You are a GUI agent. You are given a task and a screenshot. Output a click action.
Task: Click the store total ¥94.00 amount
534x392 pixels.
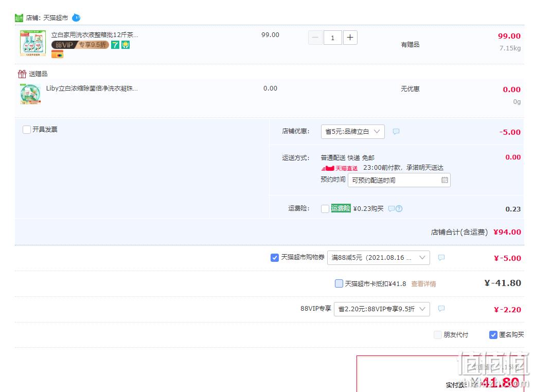(x=507, y=232)
